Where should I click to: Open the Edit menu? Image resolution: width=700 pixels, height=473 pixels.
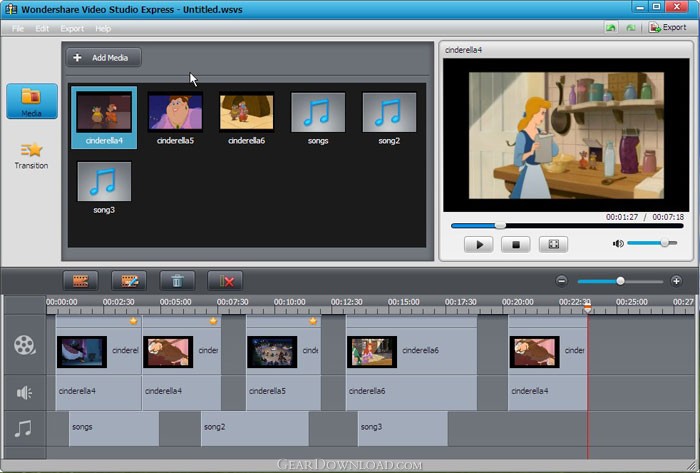pyautogui.click(x=42, y=29)
